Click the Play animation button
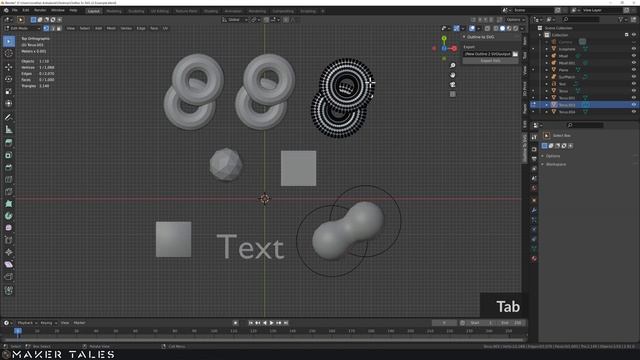Viewport: 640px width, 360px height. coord(272,323)
